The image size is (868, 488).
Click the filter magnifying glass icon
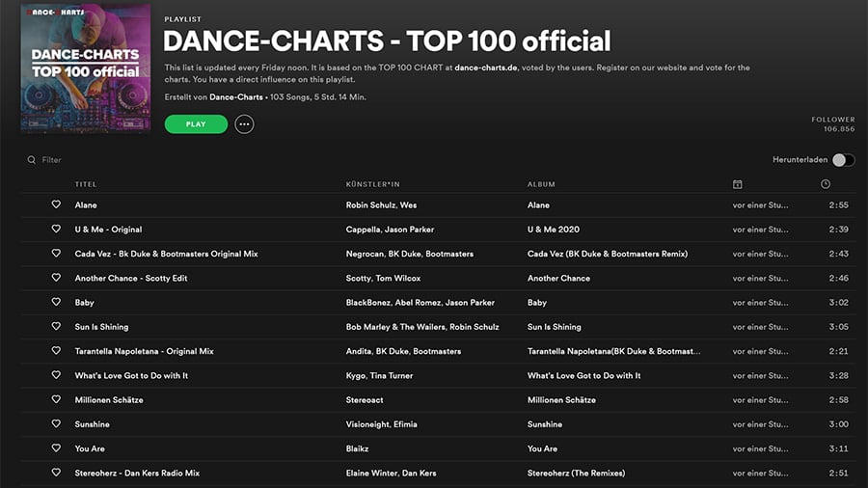tap(32, 160)
